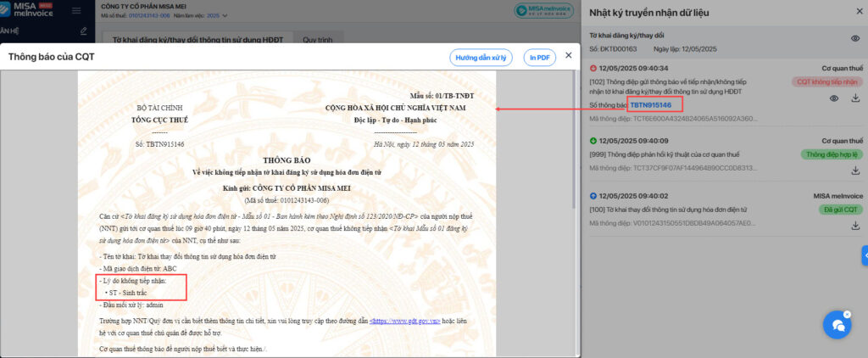
Task: Download message [102] from Cơ quan thuế
Action: coord(855,98)
